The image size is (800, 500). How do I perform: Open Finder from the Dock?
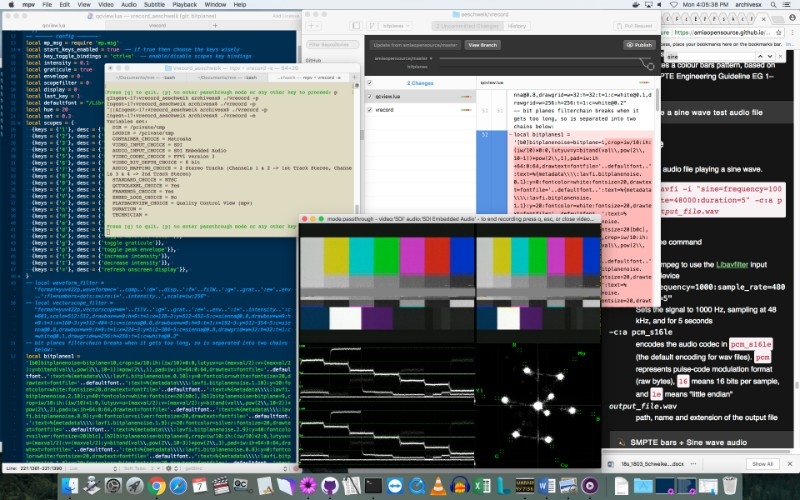pyautogui.click(x=68, y=486)
